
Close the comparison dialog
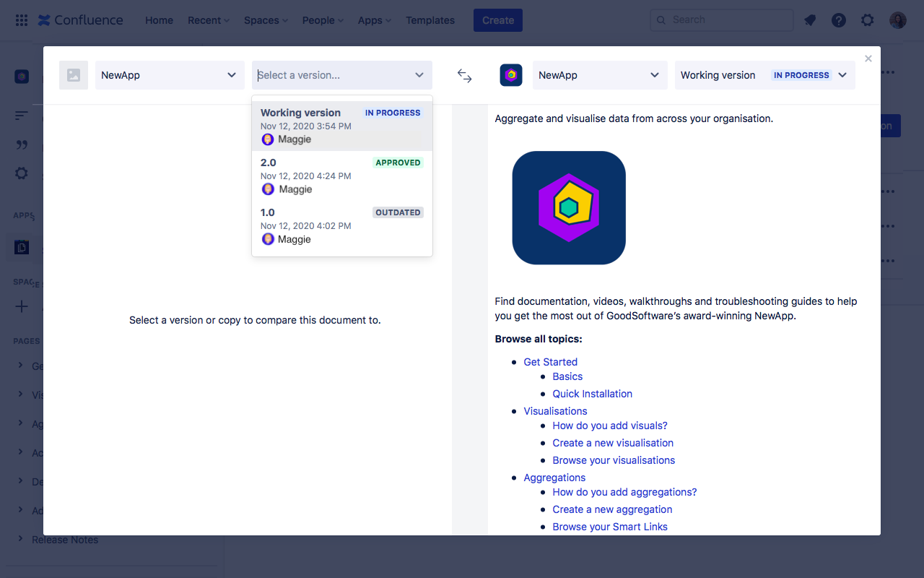[x=868, y=59]
